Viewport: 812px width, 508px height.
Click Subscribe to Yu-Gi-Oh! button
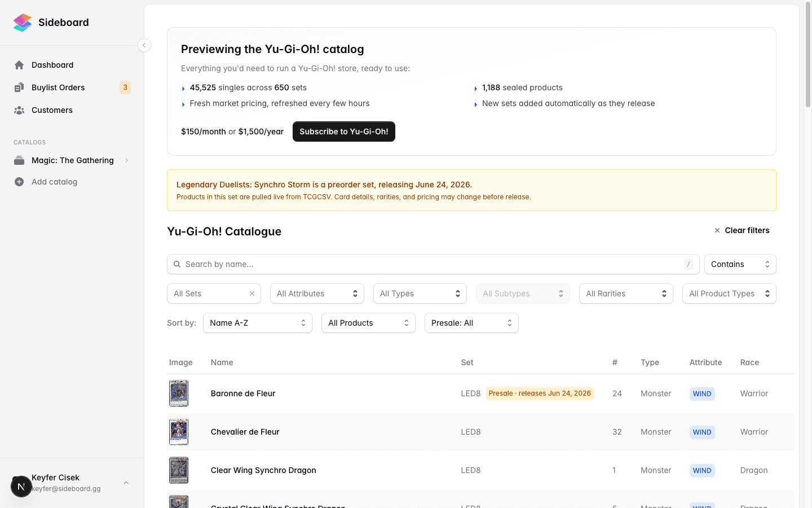pos(344,132)
